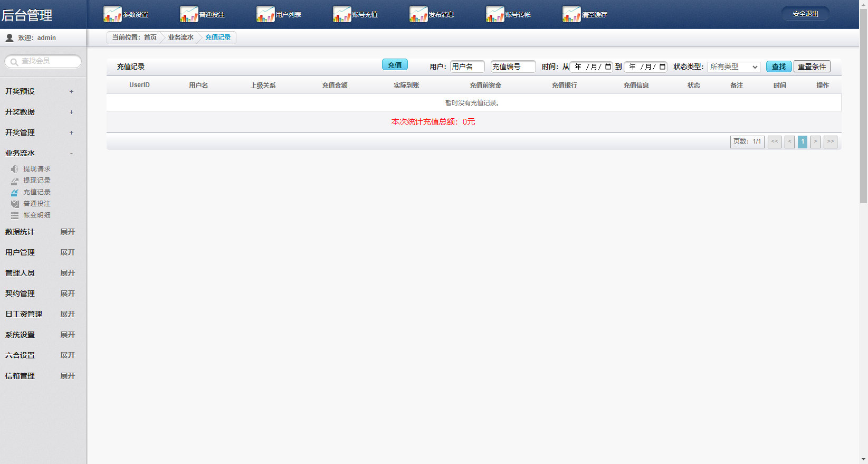Open 发布消息 in the top toolbar
The height and width of the screenshot is (464, 868).
point(418,14)
